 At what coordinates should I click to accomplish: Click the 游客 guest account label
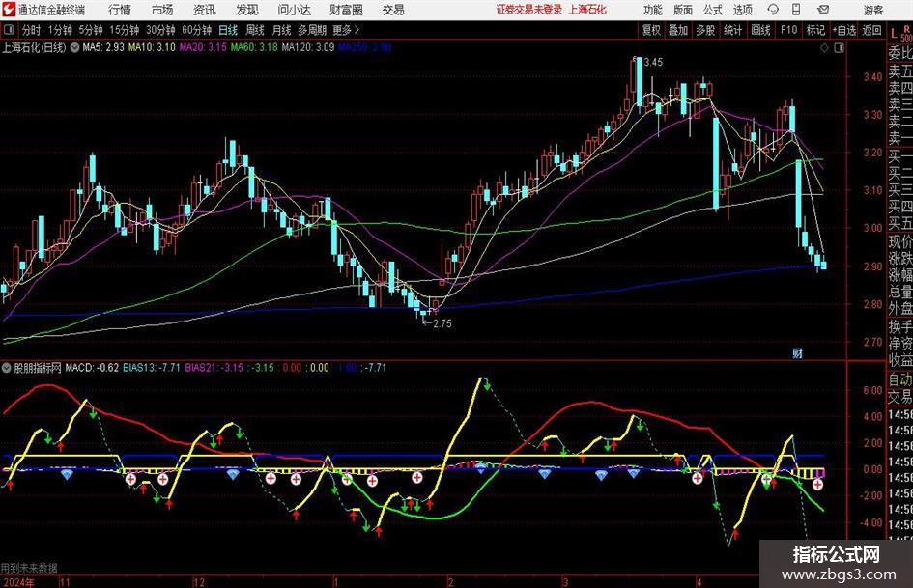tap(872, 10)
